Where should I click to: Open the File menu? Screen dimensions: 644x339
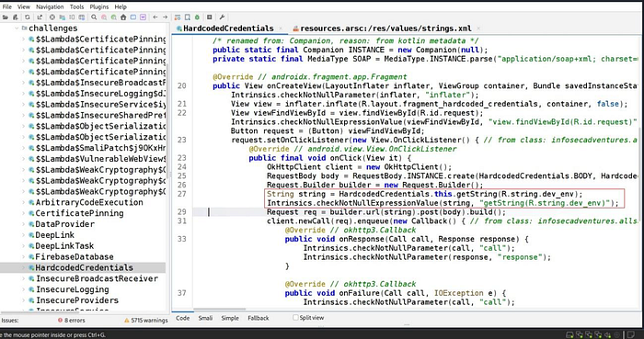7,7
